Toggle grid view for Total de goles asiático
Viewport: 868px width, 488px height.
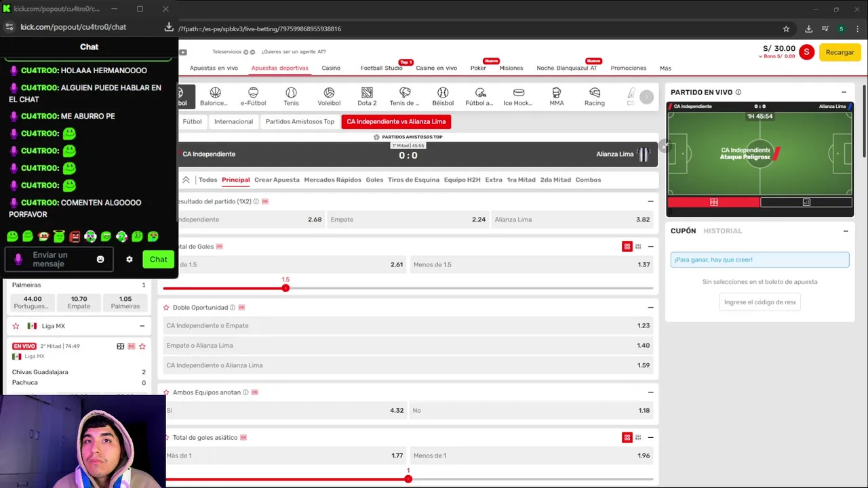point(627,438)
